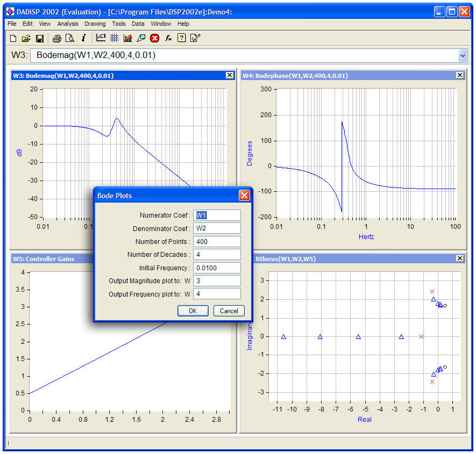Viewport: 476px width, 454px height.
Task: Open the fx functions toolbar icon
Action: click(168, 38)
